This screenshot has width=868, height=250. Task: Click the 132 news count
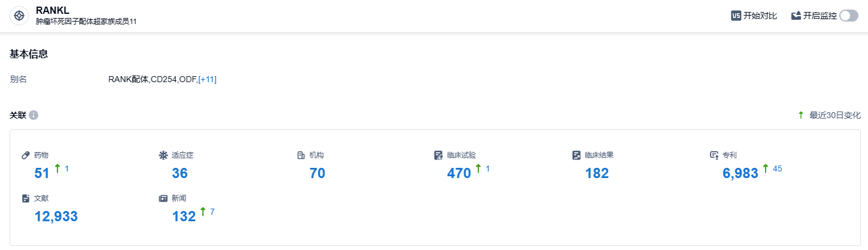184,216
